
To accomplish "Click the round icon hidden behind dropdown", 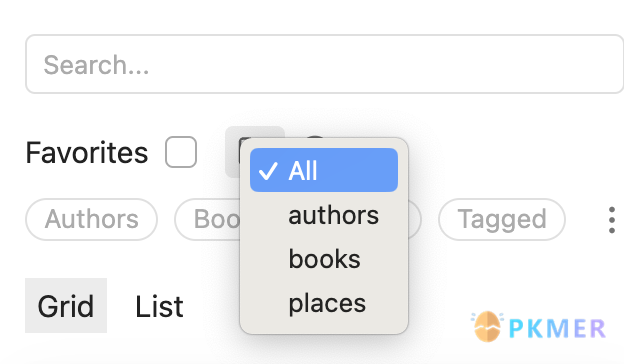I will 315,137.
